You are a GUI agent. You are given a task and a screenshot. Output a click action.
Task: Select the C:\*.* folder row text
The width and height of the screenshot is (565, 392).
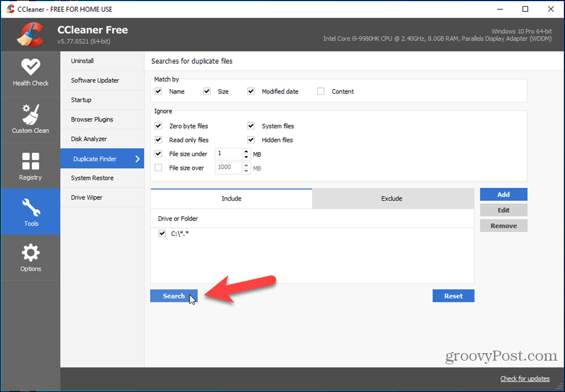tap(180, 233)
